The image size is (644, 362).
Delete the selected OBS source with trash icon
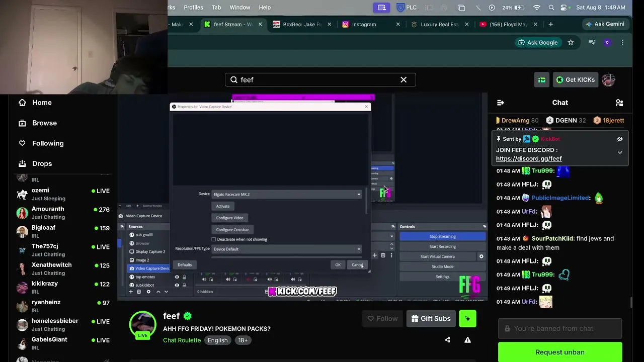pyautogui.click(x=139, y=292)
